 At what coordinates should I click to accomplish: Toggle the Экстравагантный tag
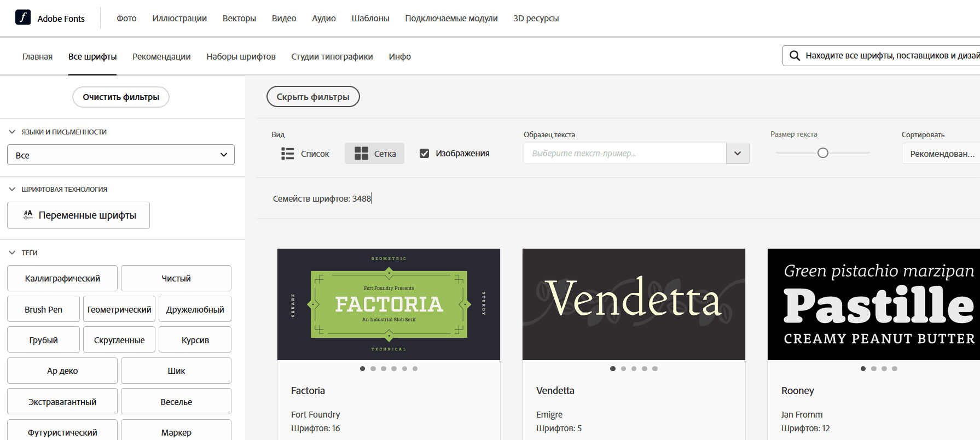(x=62, y=402)
